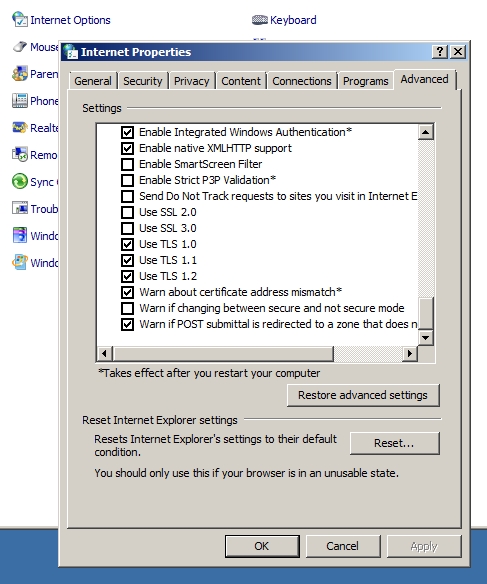Click the settings list scroll up arrow
Image resolution: width=487 pixels, height=584 pixels.
(x=426, y=132)
